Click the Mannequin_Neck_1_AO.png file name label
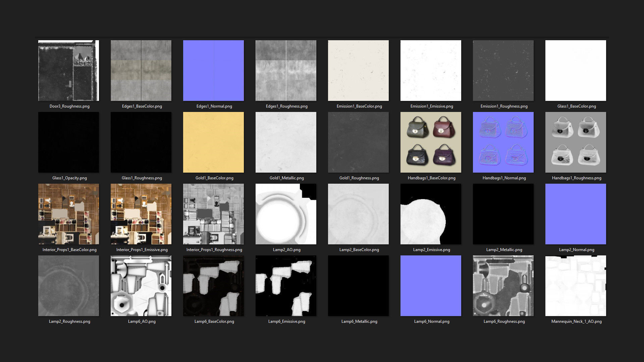The height and width of the screenshot is (362, 644). (576, 321)
